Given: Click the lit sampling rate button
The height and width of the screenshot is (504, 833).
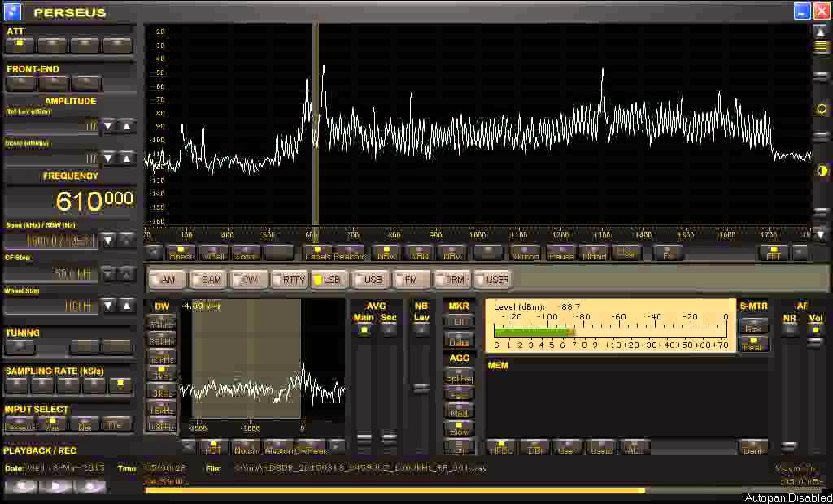Looking at the screenshot, I should tap(120, 385).
